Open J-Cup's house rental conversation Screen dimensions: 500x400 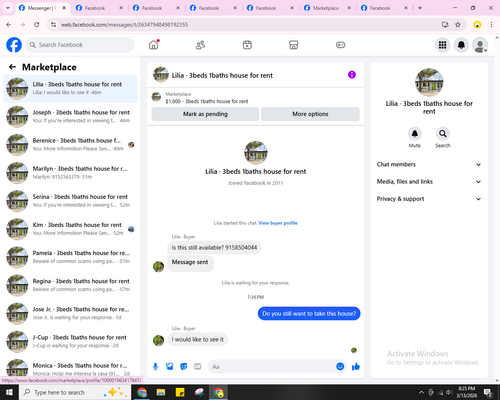pos(70,341)
